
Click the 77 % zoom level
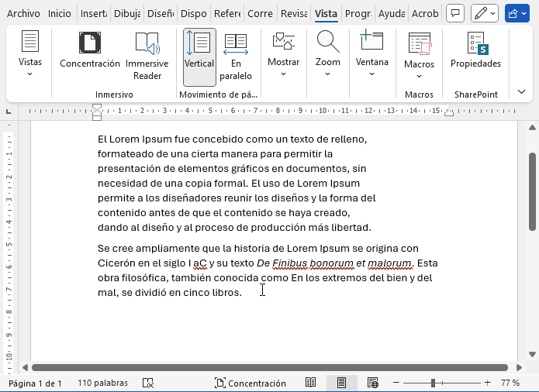point(510,383)
